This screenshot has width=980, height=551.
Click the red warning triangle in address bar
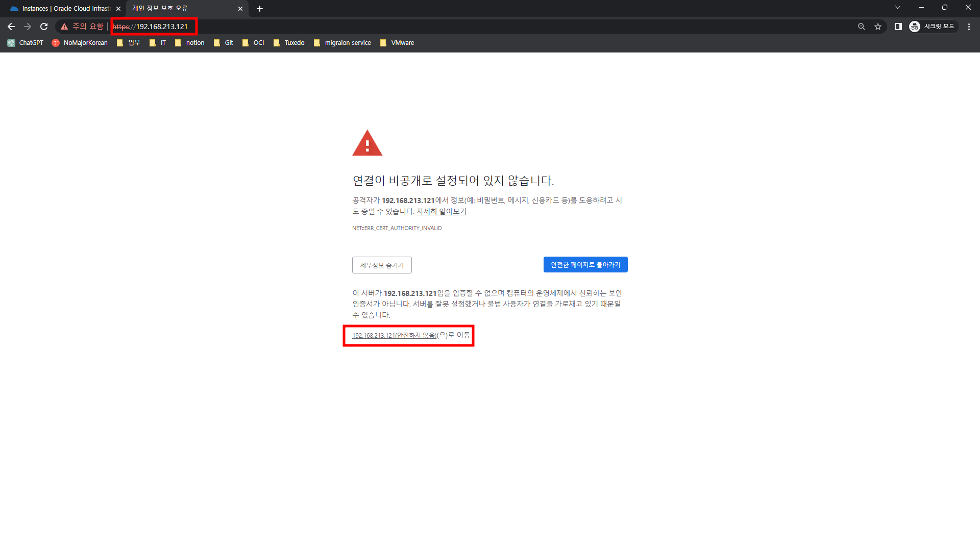pyautogui.click(x=64, y=27)
